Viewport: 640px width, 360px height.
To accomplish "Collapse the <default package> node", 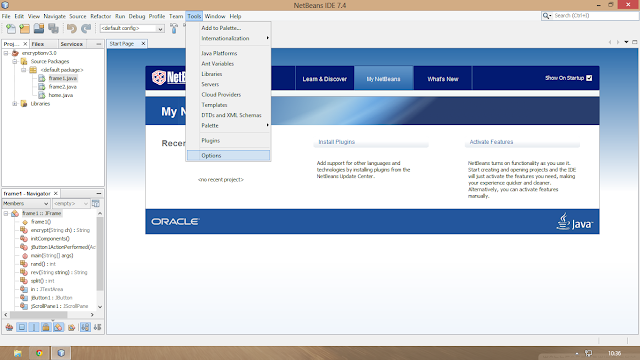I will click(x=24, y=70).
